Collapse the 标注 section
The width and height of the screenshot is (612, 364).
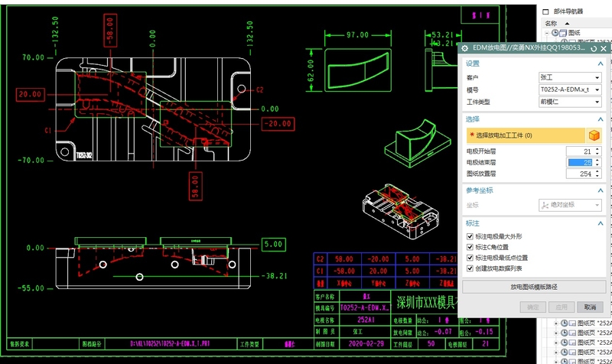pos(601,223)
